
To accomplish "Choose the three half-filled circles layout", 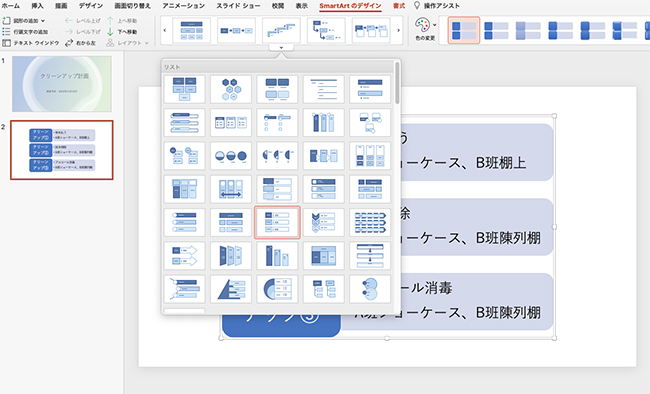I will 231,156.
